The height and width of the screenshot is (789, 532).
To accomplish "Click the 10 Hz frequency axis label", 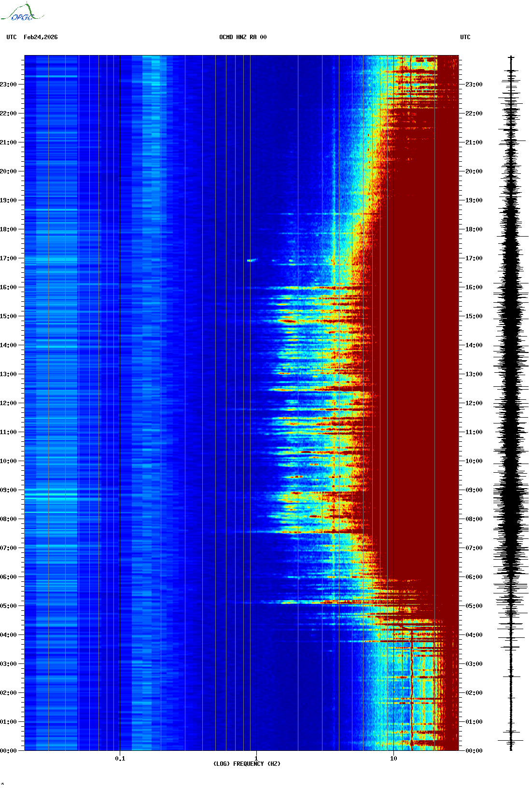I will (393, 759).
